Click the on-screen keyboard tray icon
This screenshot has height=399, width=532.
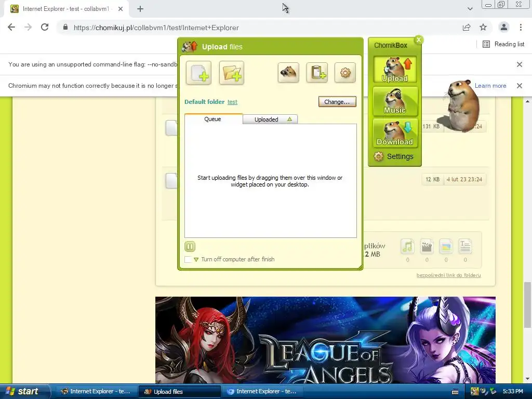tap(455, 392)
